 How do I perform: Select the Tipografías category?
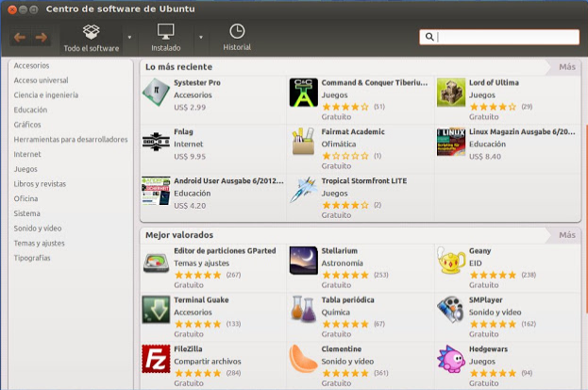tap(32, 258)
